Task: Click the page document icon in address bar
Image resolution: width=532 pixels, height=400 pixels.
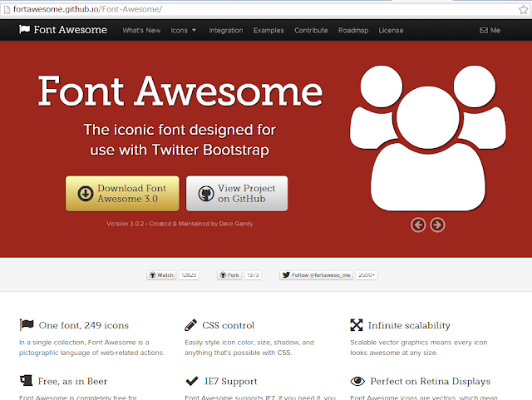Action: click(x=7, y=9)
